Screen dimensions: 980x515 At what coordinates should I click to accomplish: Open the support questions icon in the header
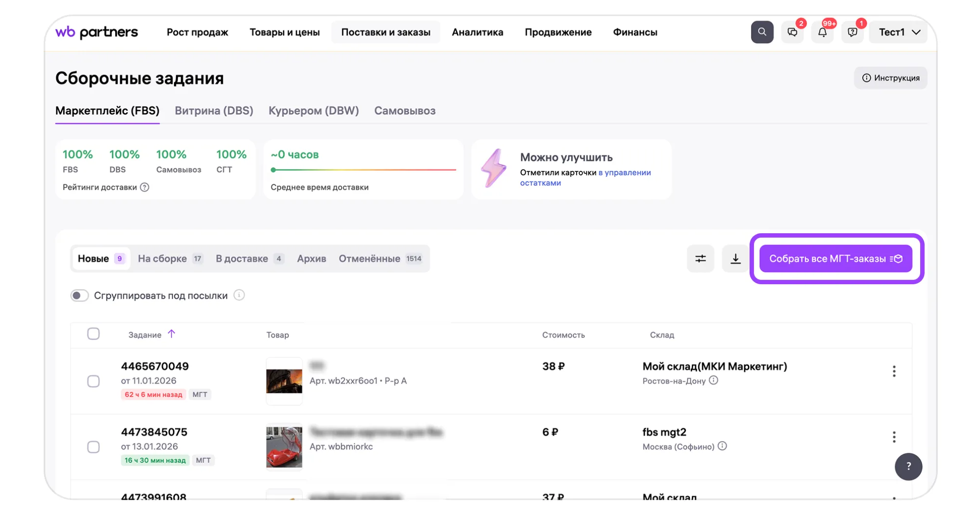(x=852, y=32)
